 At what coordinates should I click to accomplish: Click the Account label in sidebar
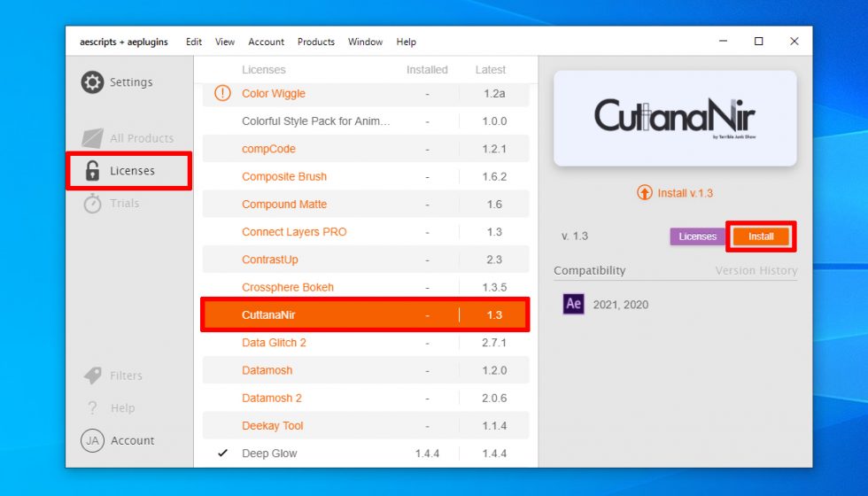(132, 441)
